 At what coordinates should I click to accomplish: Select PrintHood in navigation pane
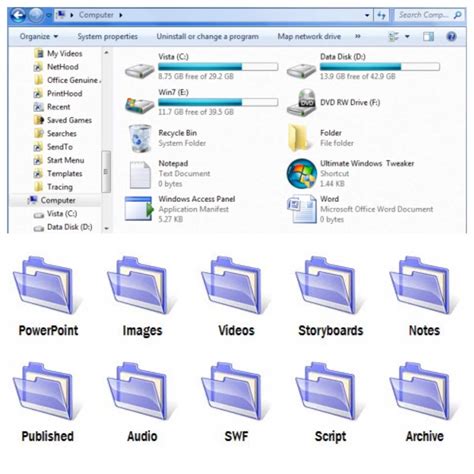tap(58, 93)
